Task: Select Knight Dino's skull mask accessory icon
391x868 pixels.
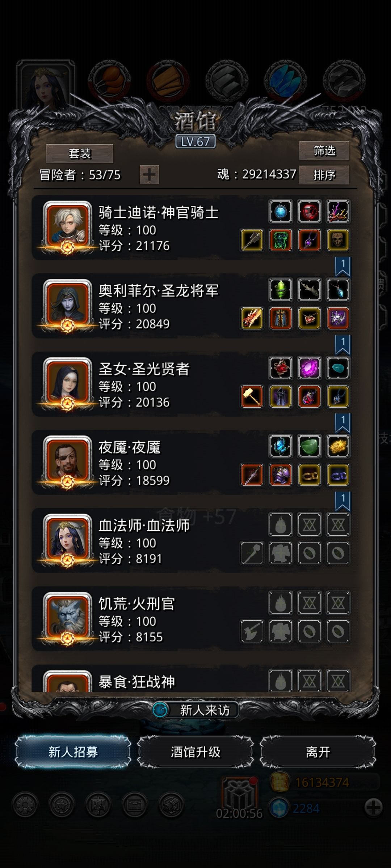Action: click(x=338, y=240)
